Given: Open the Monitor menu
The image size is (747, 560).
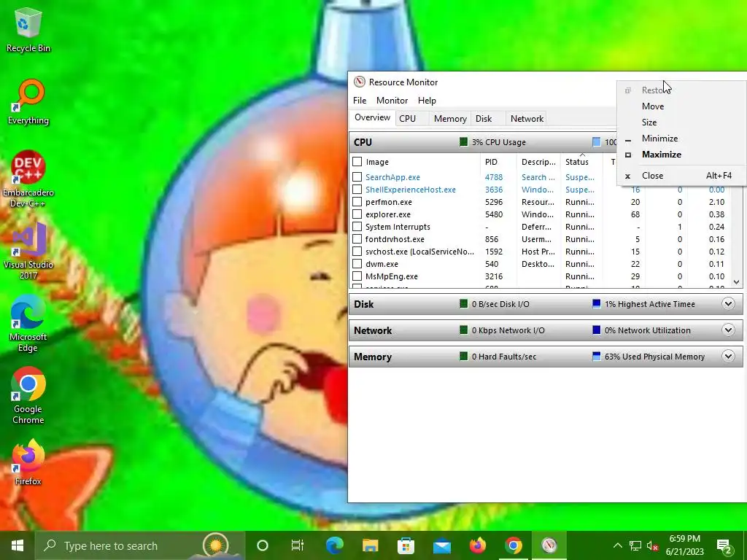Looking at the screenshot, I should (392, 101).
